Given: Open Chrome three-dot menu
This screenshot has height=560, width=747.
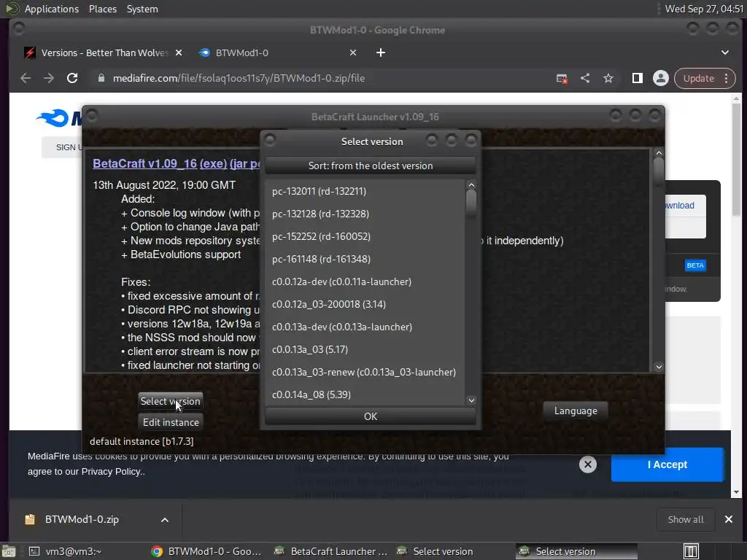Looking at the screenshot, I should [x=726, y=78].
